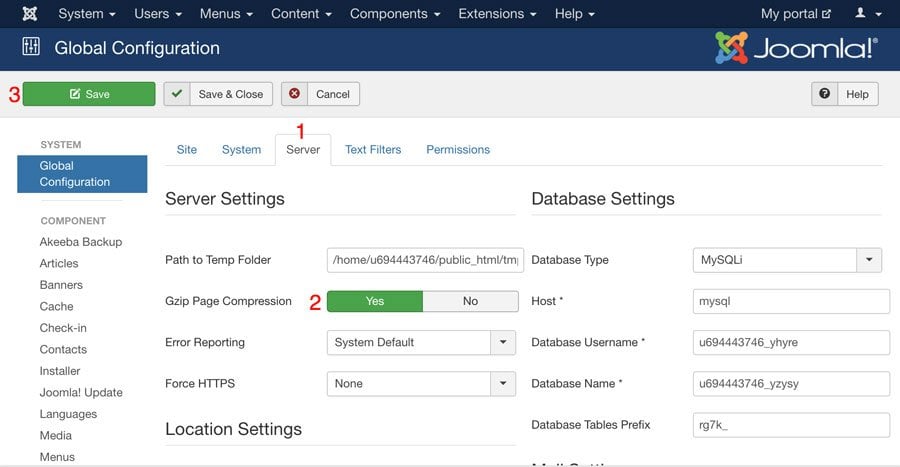The width and height of the screenshot is (900, 467).
Task: Open Joomla! Update in the sidebar
Action: point(81,392)
